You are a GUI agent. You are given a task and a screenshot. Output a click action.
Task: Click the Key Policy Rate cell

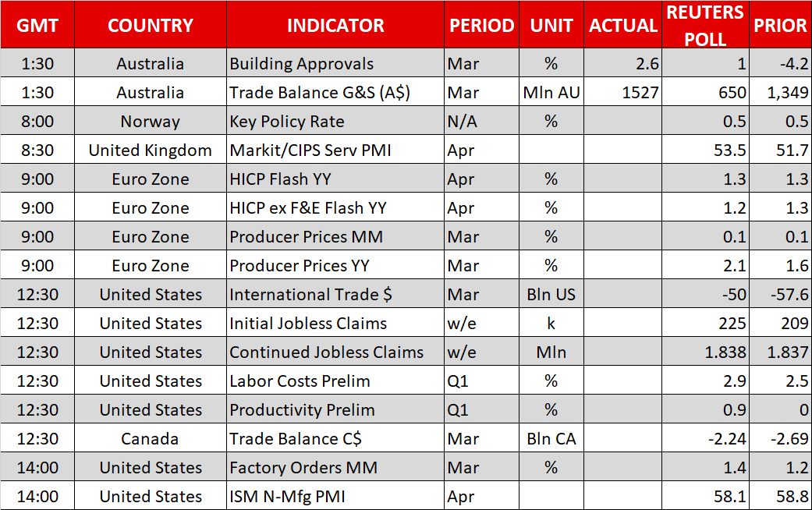287,122
